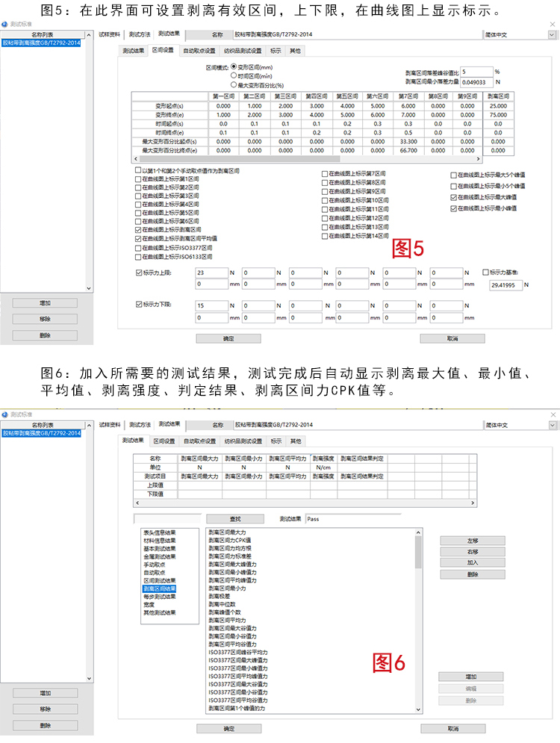Click 加入 to add the selected result

pyautogui.click(x=472, y=563)
